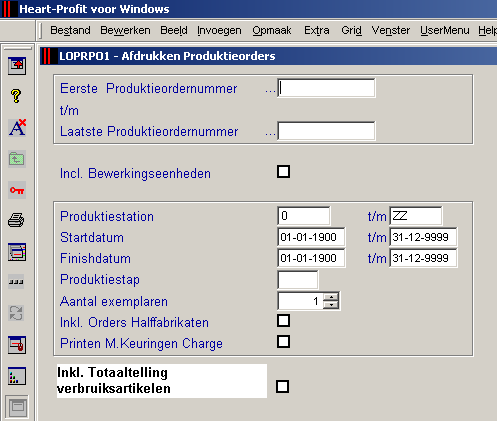This screenshot has width=497, height=421.
Task: Click the green folder icon in sidebar
Action: (17, 159)
